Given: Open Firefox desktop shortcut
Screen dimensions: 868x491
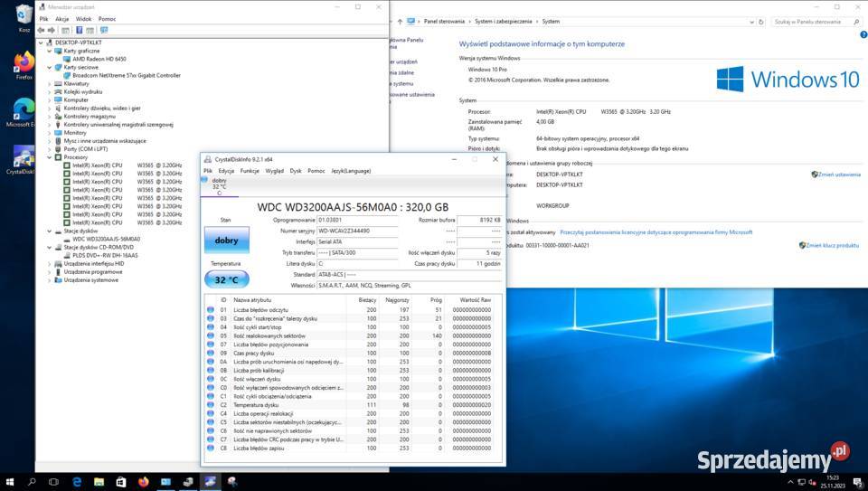Looking at the screenshot, I should (24, 65).
